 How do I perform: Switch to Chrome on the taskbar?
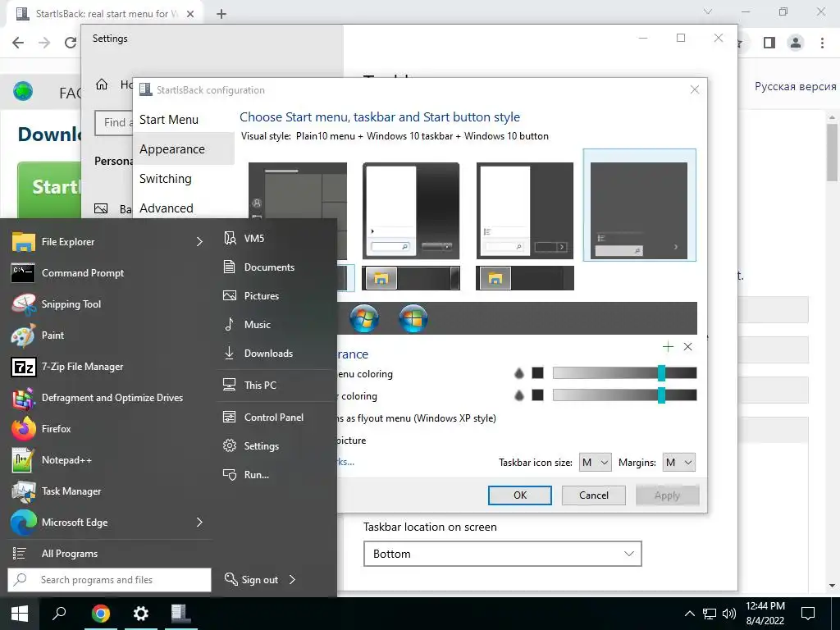click(100, 614)
